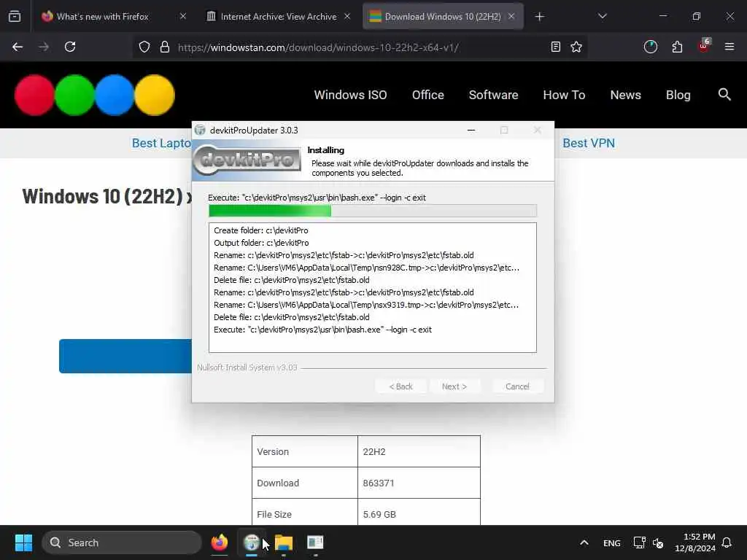Open the clock showing 1:52 PM

pyautogui.click(x=695, y=542)
